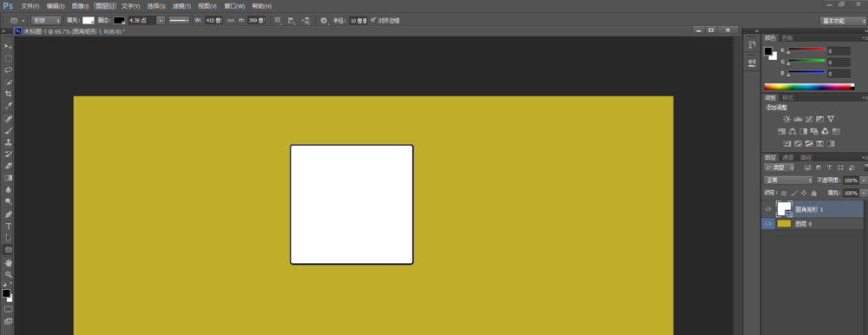Select the Dodge tool
The height and width of the screenshot is (335, 868).
[9, 201]
